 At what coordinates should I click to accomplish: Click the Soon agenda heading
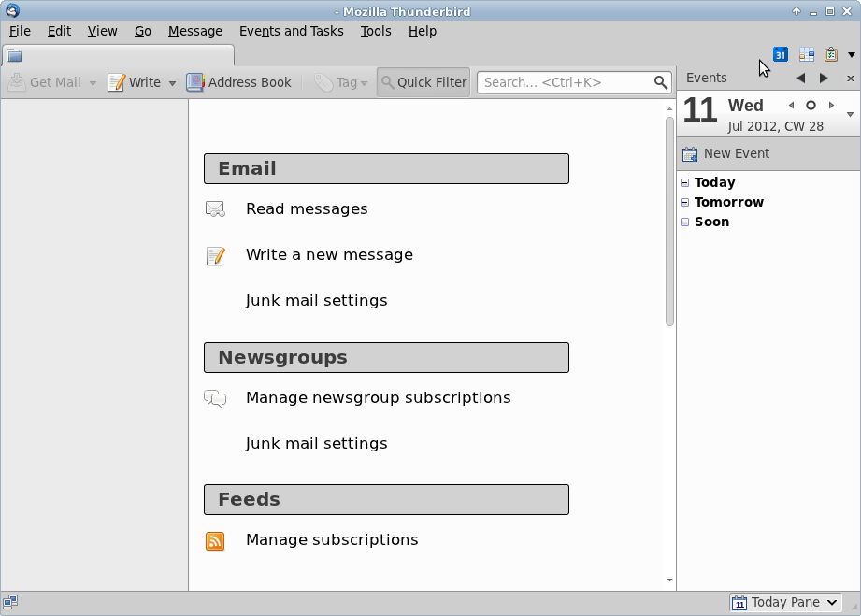pyautogui.click(x=711, y=222)
